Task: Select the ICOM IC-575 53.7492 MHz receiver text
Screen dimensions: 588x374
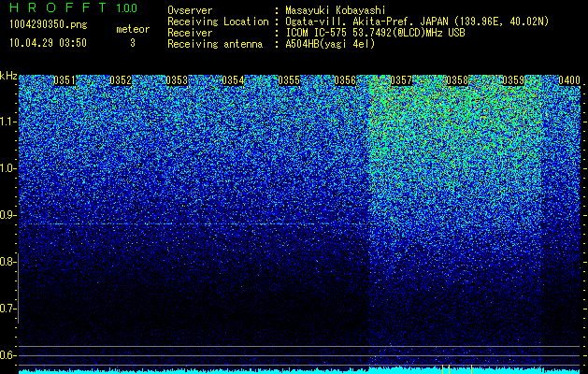Action: [x=376, y=33]
